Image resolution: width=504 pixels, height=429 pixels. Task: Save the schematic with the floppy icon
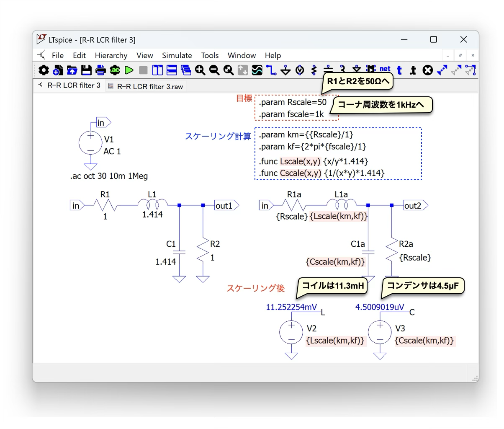pyautogui.click(x=86, y=70)
